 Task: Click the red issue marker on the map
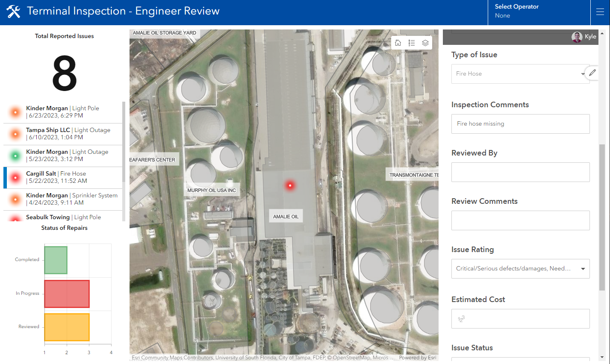tap(290, 185)
